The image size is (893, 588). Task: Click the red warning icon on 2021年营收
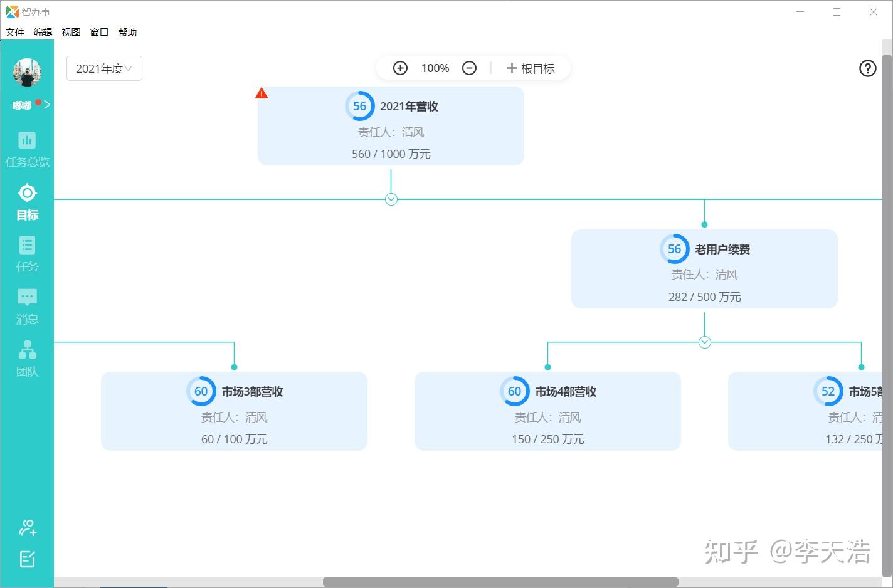(262, 93)
